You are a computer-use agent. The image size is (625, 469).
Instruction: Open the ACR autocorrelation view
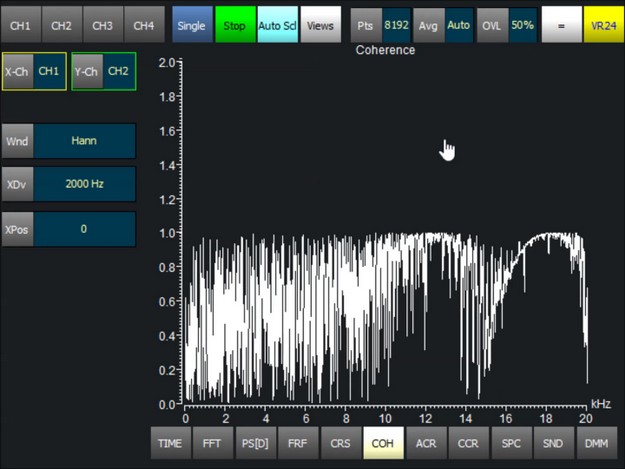tap(425, 442)
